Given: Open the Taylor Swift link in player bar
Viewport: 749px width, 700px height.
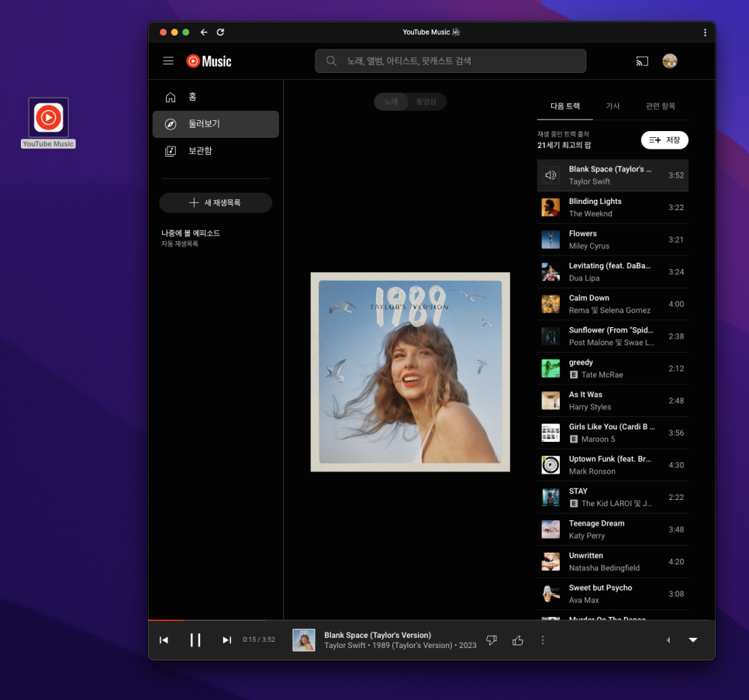Looking at the screenshot, I should coord(344,646).
